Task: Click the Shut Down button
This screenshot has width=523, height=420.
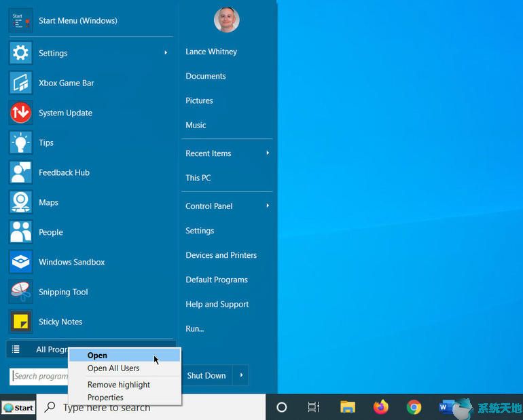Action: click(206, 375)
